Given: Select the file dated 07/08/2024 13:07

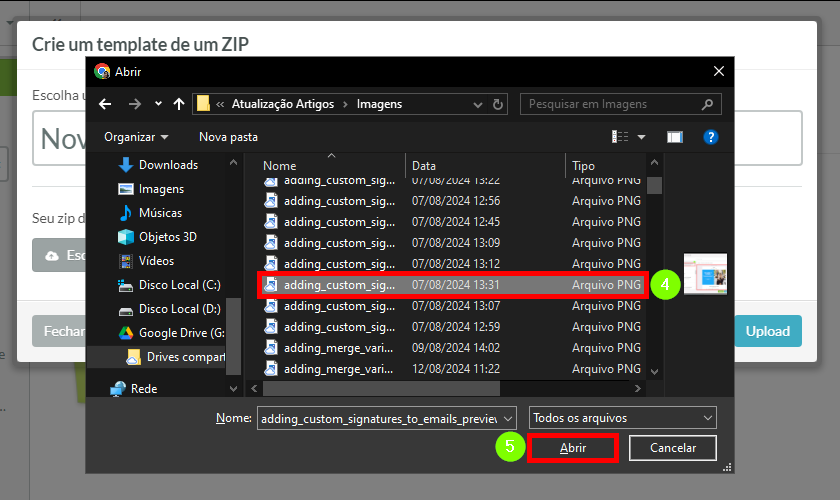Looking at the screenshot, I should click(x=452, y=305).
